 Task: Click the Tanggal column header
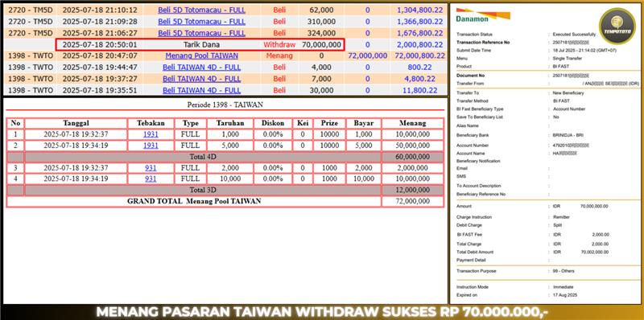point(76,123)
